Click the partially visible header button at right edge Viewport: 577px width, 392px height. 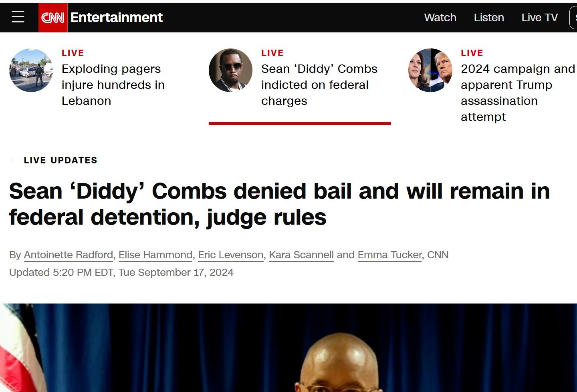[573, 18]
